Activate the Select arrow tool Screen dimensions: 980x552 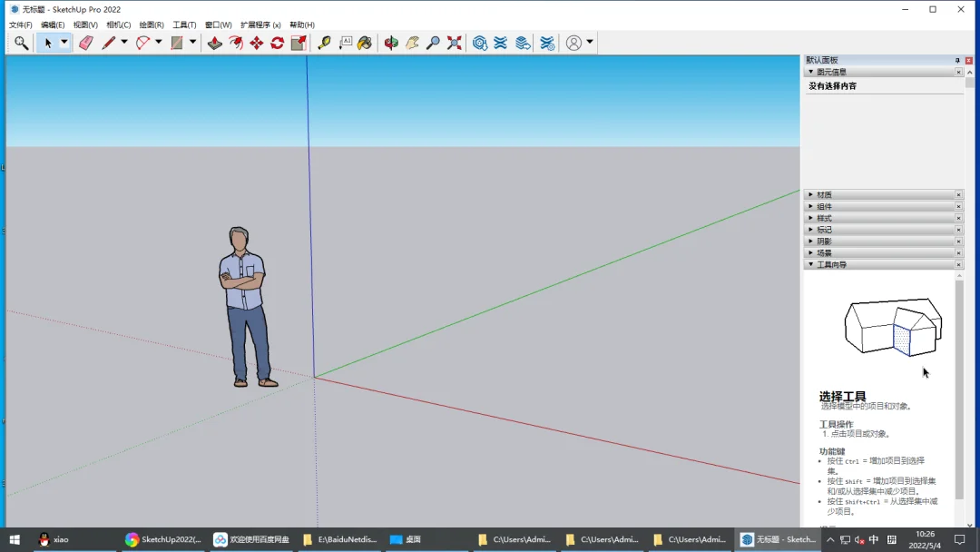(47, 43)
